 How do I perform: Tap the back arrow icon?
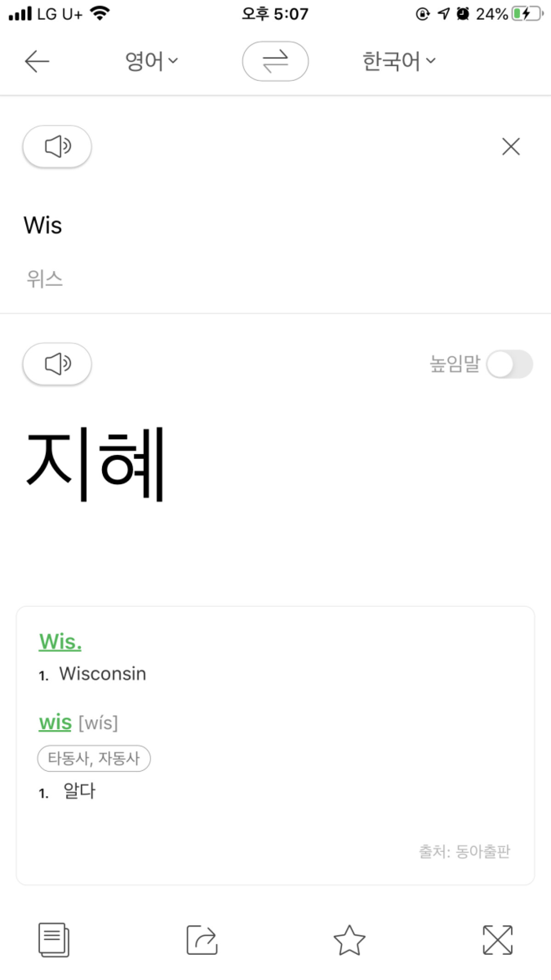(37, 62)
